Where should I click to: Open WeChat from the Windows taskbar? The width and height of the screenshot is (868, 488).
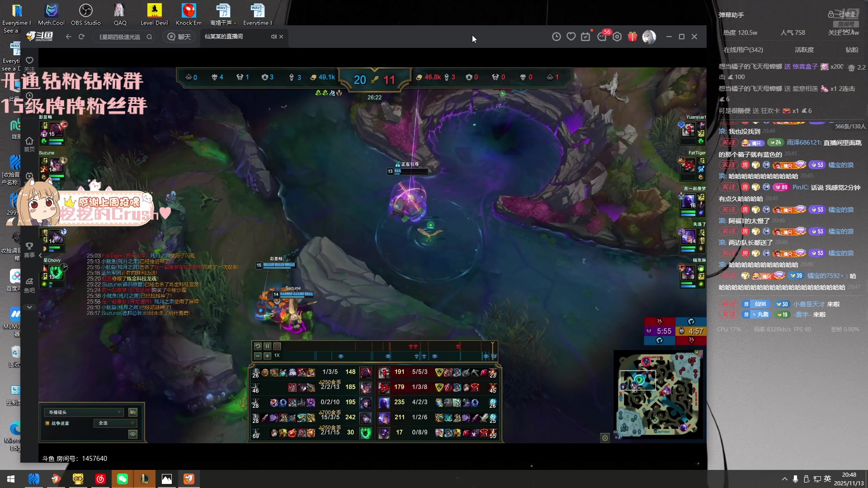[x=122, y=479]
